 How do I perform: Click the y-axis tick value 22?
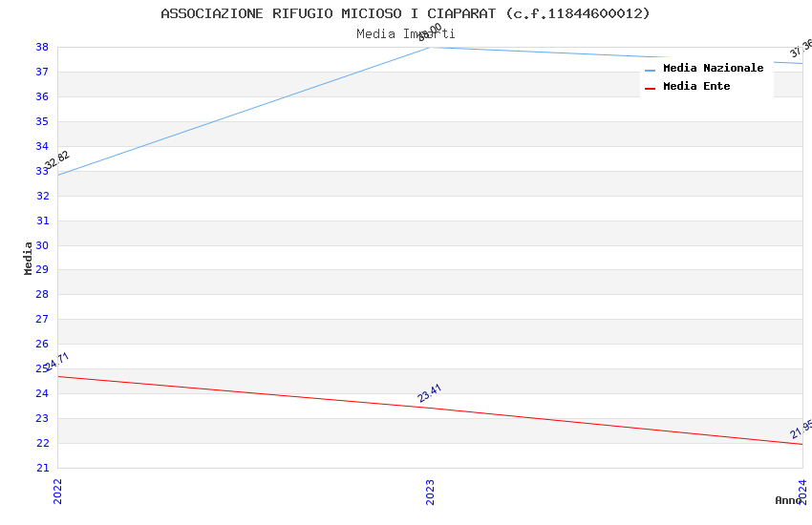point(42,443)
